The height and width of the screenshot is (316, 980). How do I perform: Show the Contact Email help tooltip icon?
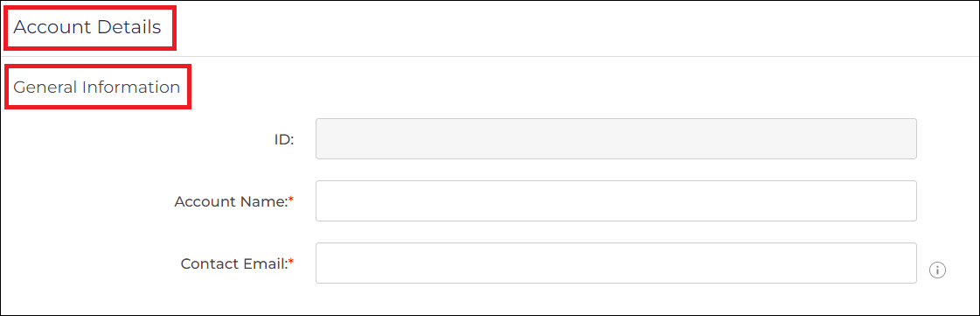point(937,270)
